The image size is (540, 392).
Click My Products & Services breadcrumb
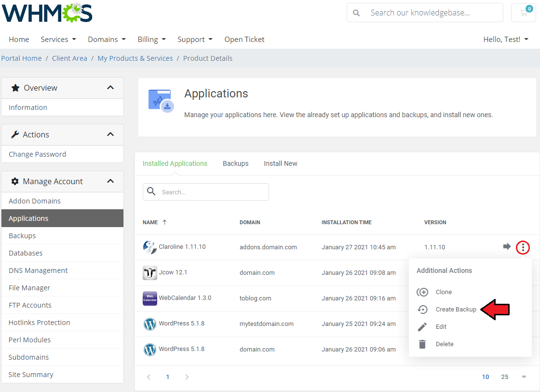coord(135,58)
